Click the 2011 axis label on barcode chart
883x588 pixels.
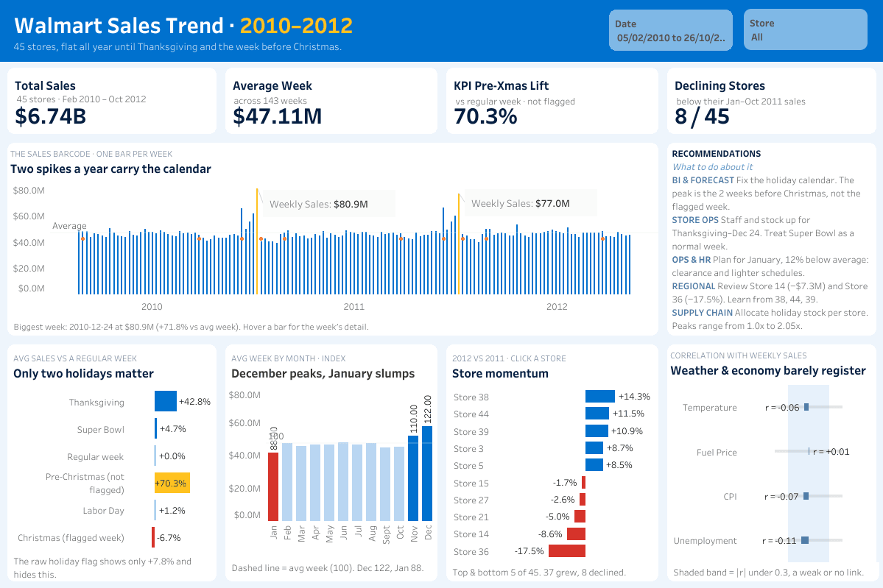353,307
